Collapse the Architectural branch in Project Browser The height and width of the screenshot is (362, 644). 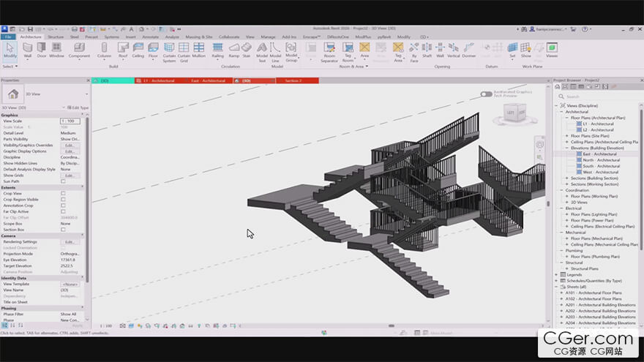pyautogui.click(x=561, y=112)
